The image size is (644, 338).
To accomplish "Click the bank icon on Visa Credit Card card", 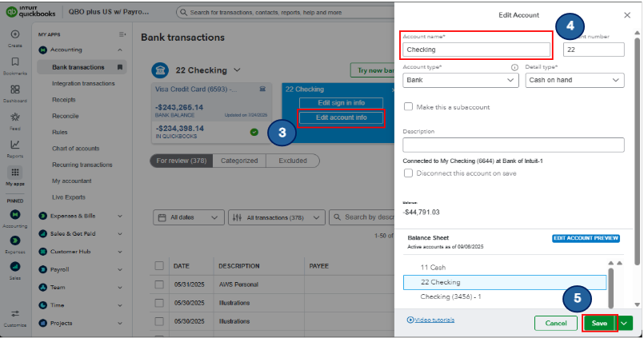I will pos(262,89).
